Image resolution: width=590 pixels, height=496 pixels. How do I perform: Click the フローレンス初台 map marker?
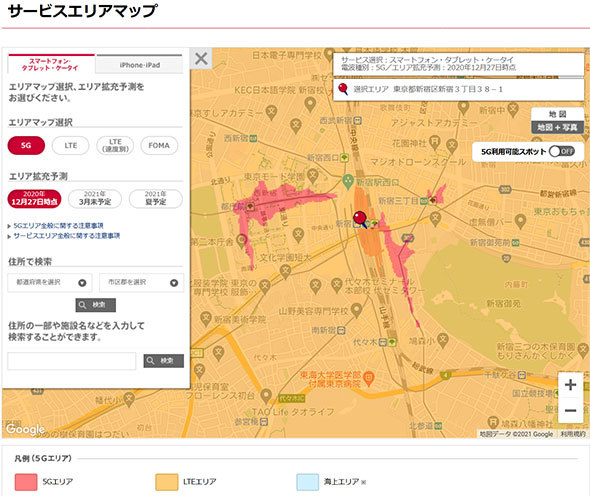[x=266, y=396]
